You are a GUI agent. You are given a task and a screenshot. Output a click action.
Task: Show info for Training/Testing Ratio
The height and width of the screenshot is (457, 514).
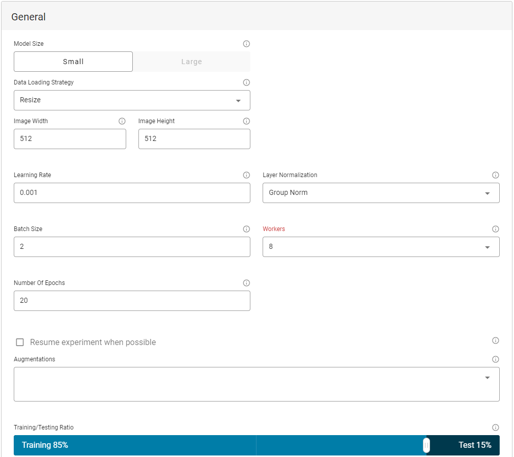(x=495, y=427)
